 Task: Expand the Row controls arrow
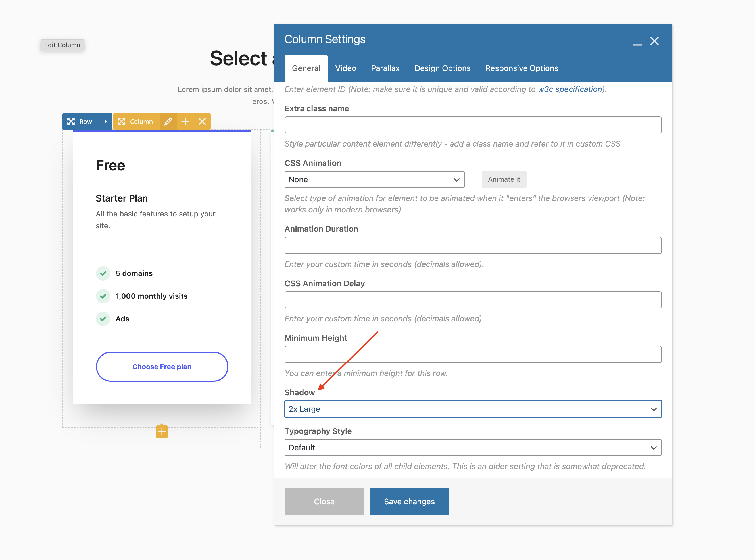tap(105, 121)
